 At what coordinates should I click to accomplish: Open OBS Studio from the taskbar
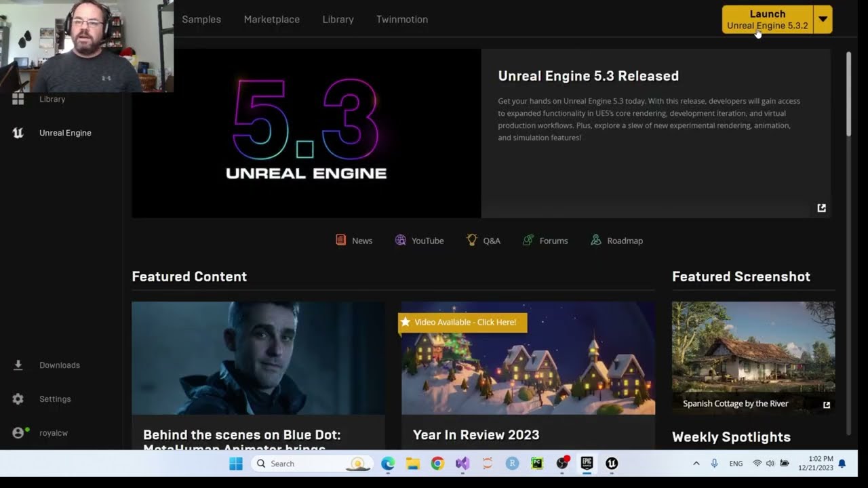(562, 464)
